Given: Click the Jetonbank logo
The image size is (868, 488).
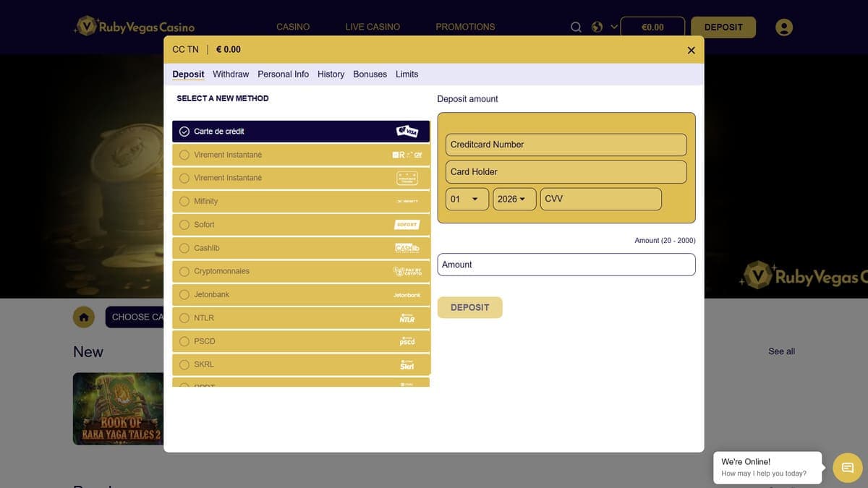Looking at the screenshot, I should (407, 295).
